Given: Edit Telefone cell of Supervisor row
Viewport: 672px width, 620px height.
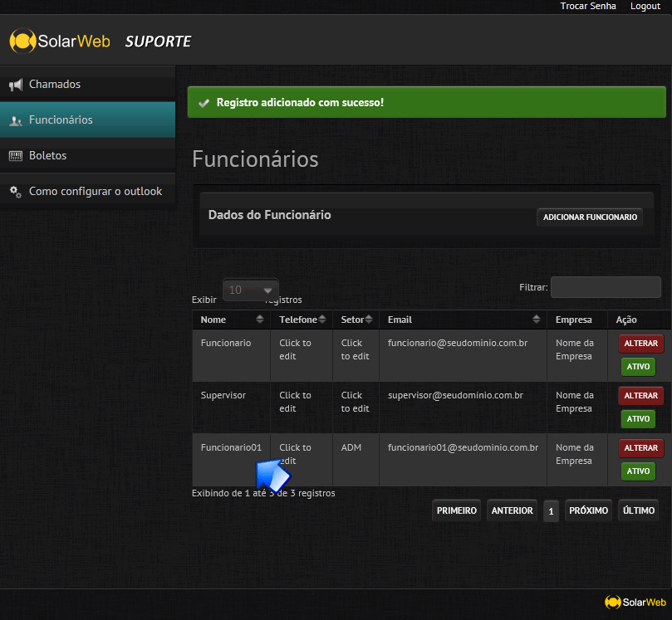Looking at the screenshot, I should (x=302, y=408).
